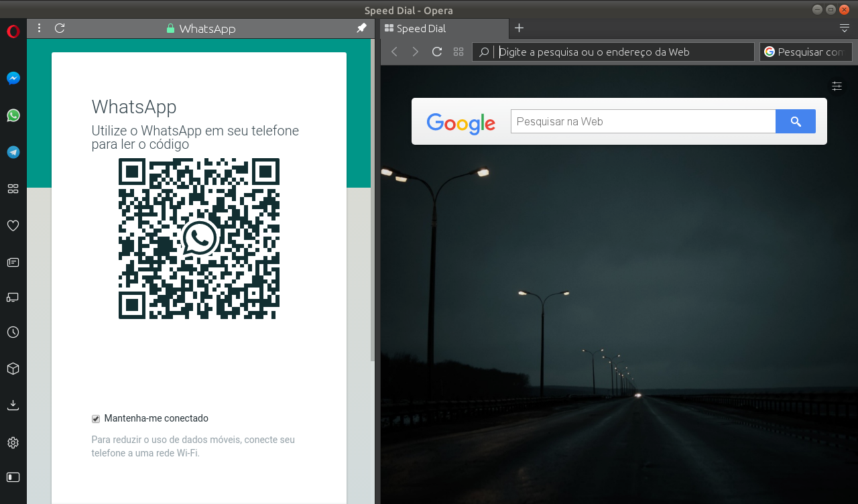
Task: Open the tab menu at top right
Action: coord(845,28)
